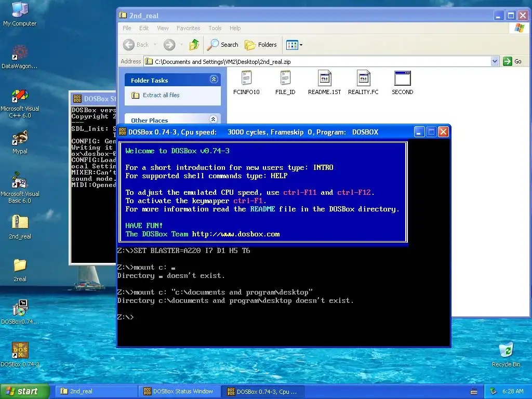This screenshot has height=399, width=532.
Task: Click the system tray notification icon
Action: (x=494, y=391)
